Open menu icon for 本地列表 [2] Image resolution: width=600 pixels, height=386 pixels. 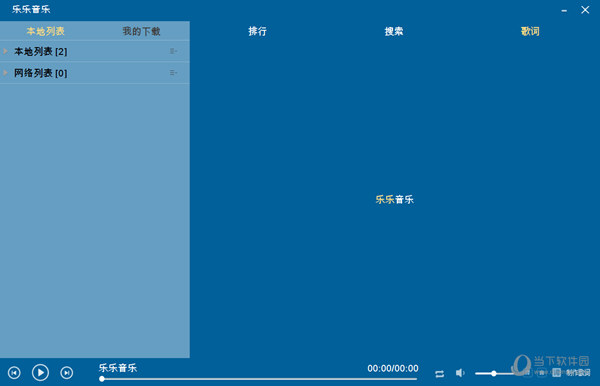click(x=173, y=51)
